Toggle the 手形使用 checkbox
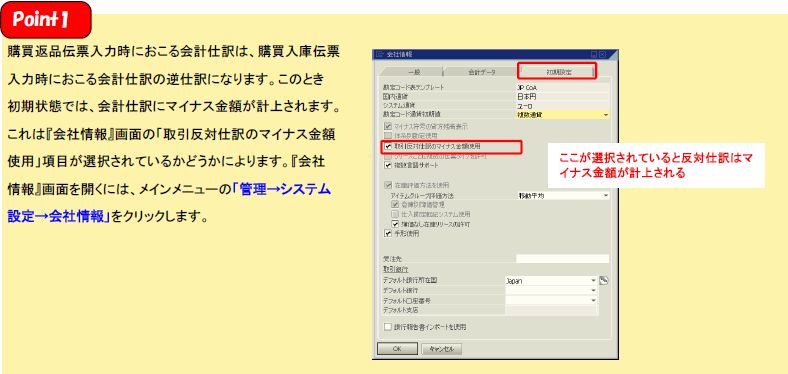The height and width of the screenshot is (374, 788). 387,233
